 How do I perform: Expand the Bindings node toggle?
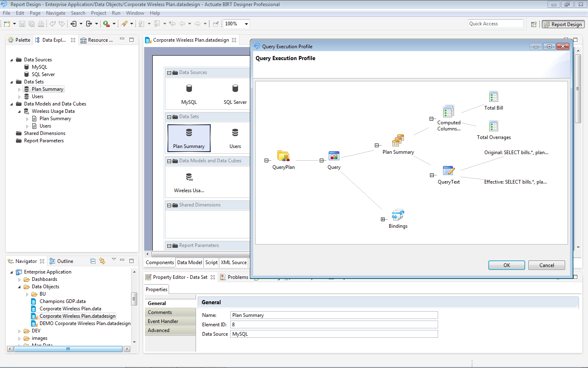click(383, 220)
